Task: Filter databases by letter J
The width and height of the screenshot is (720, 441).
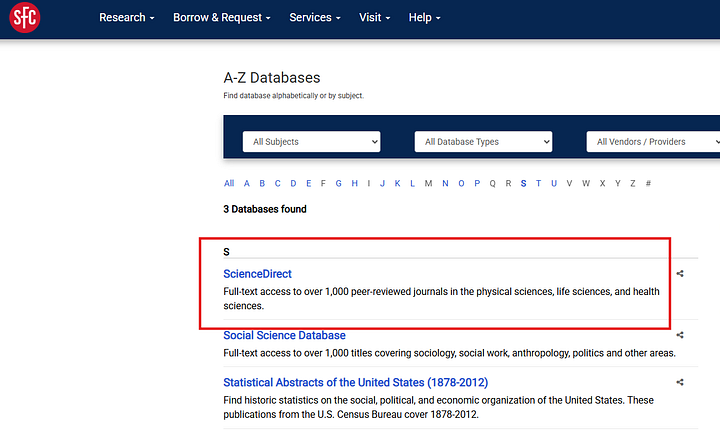Action: click(382, 183)
